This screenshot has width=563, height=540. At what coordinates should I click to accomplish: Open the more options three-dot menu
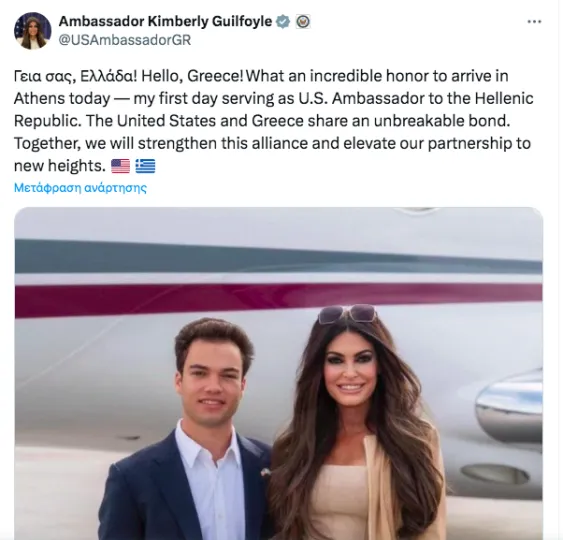coord(534,22)
